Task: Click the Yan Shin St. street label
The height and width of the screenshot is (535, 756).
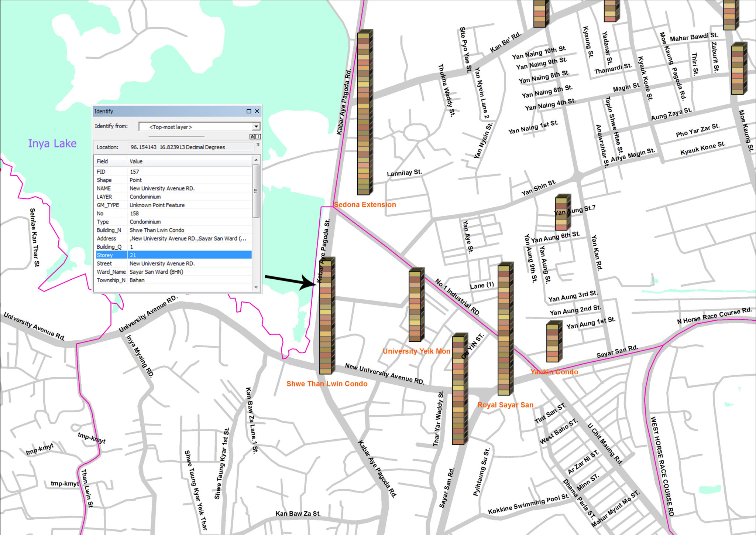Action: click(539, 188)
